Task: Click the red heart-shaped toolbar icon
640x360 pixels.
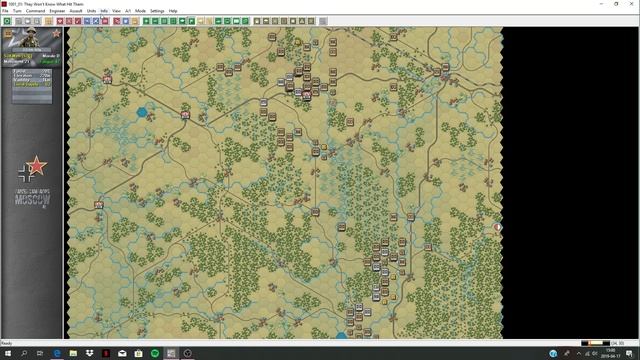Action: click(x=60, y=21)
